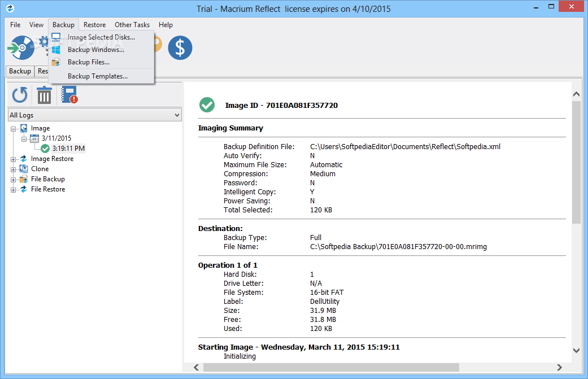Open the Other Tasks menu
The image size is (588, 379).
point(132,25)
